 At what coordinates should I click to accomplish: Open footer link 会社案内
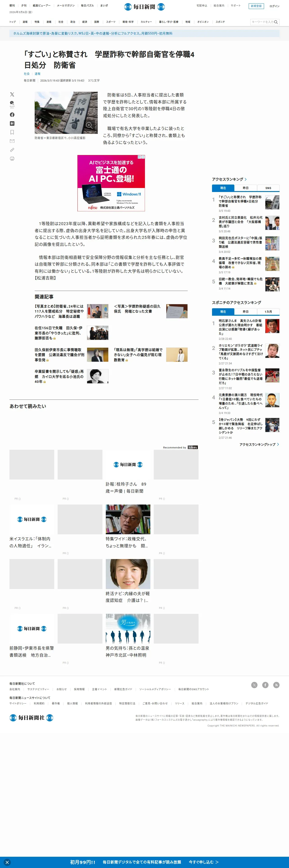[x=14, y=689]
